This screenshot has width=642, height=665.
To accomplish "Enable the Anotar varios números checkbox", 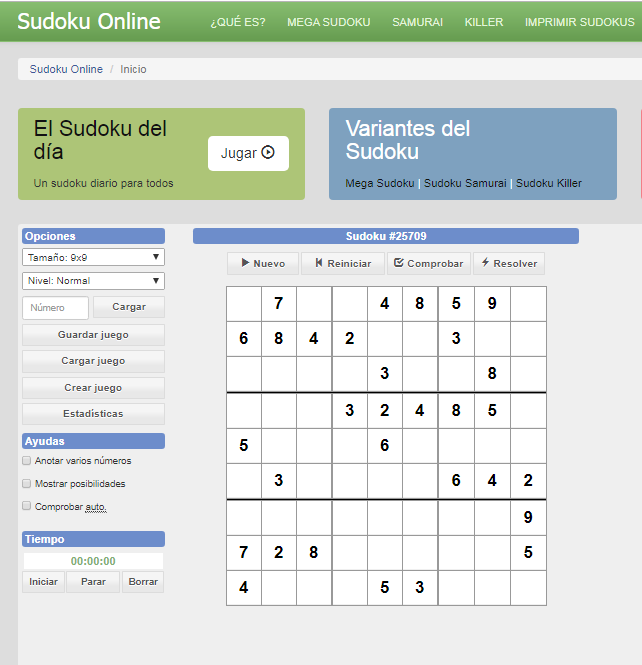I will coord(27,461).
